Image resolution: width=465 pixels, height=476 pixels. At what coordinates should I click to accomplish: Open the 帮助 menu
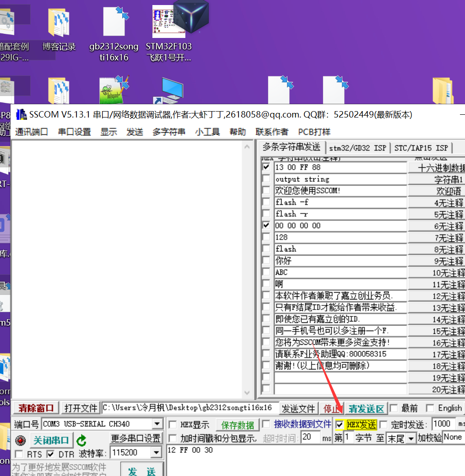click(238, 132)
